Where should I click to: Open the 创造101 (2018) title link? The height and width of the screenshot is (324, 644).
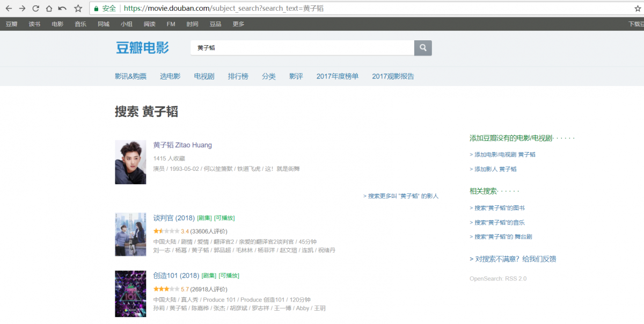(x=176, y=276)
